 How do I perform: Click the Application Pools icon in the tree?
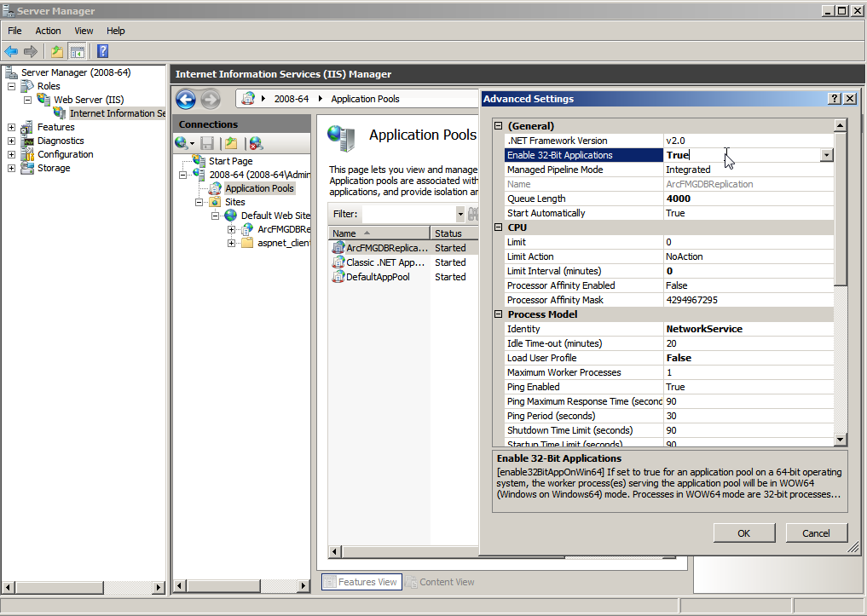213,188
